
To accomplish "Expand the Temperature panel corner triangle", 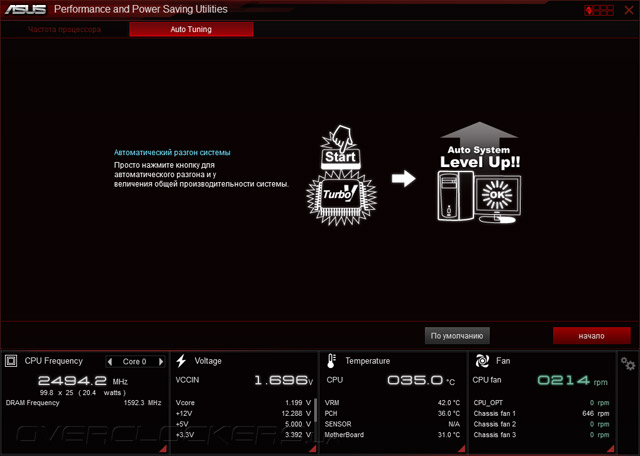I will tap(462, 449).
